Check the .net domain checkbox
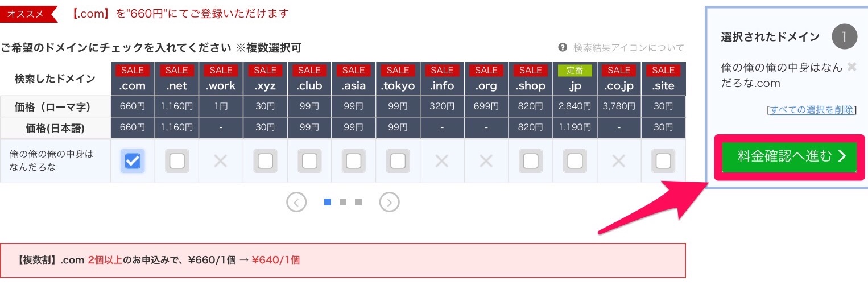Screen dimensions: 868x297 177,162
